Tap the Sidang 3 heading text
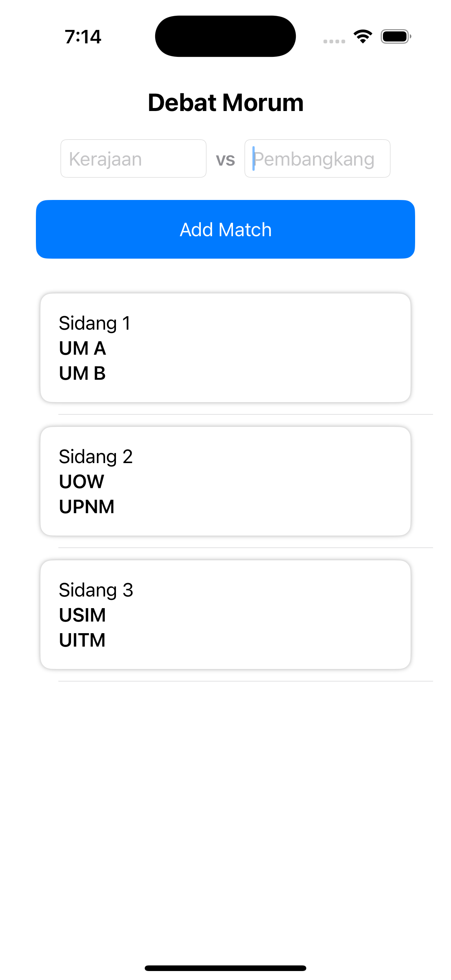Viewport: 451px width, 980px height. 96,590
